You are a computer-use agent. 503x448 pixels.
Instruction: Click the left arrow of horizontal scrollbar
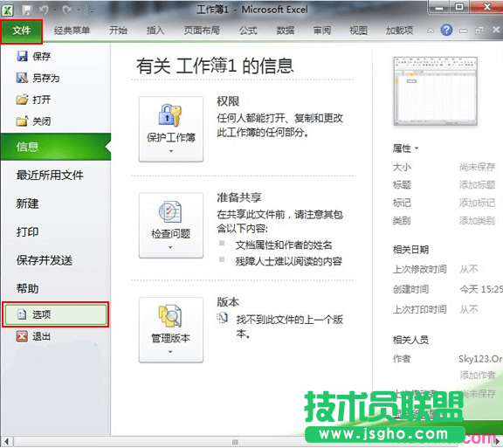6,442
